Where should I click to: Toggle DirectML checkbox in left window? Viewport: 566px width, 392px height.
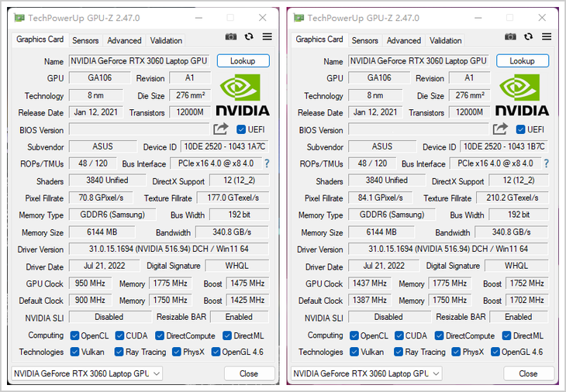(227, 335)
